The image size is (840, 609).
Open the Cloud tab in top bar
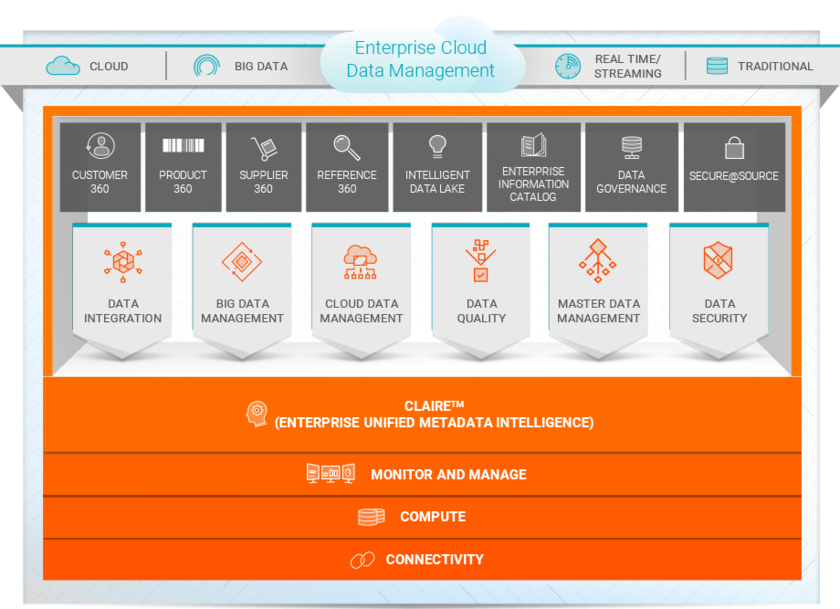coord(88,66)
